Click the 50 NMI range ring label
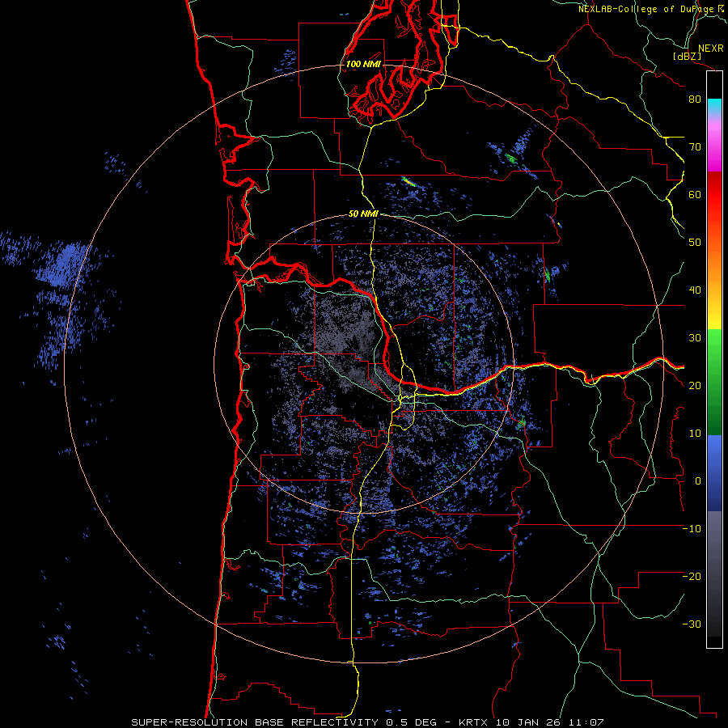 (x=363, y=214)
